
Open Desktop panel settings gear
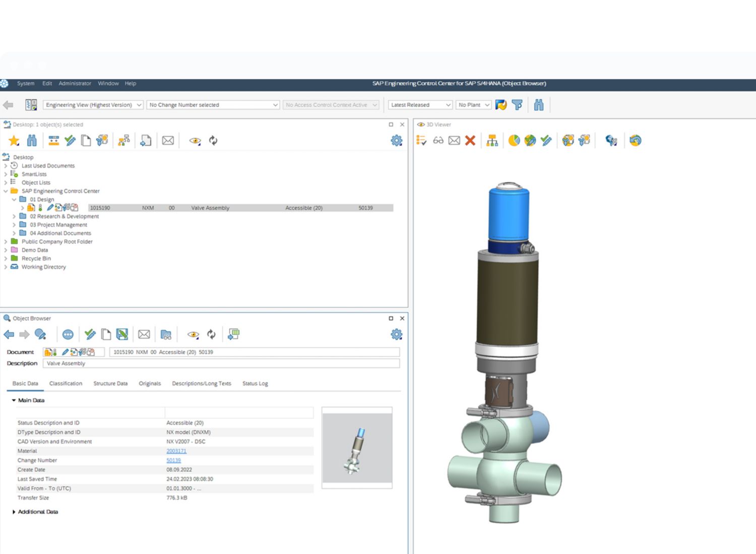point(397,141)
